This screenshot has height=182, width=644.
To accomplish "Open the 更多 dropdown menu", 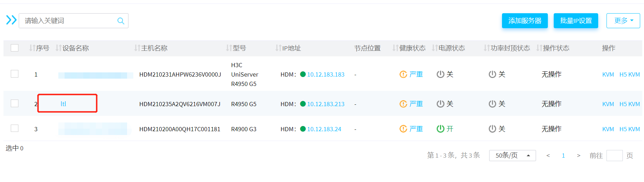I will pos(623,21).
